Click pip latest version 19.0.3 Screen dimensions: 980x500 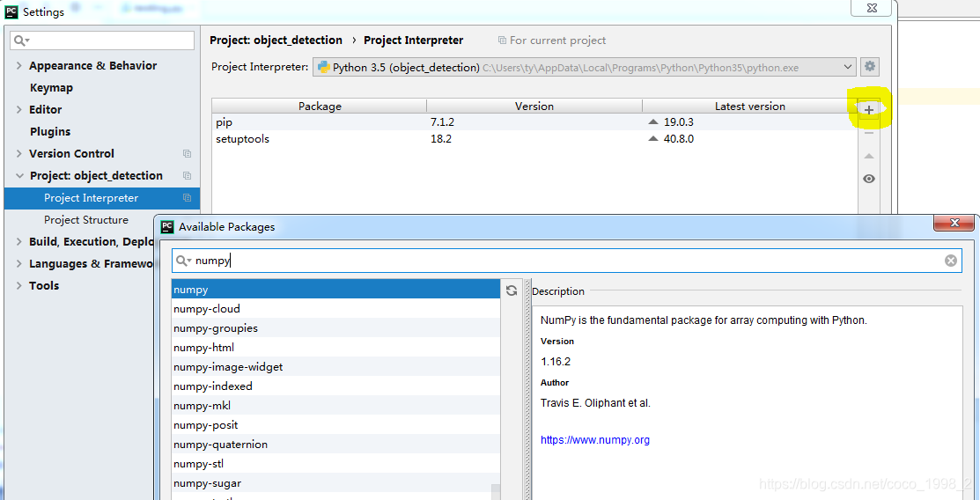coord(678,122)
